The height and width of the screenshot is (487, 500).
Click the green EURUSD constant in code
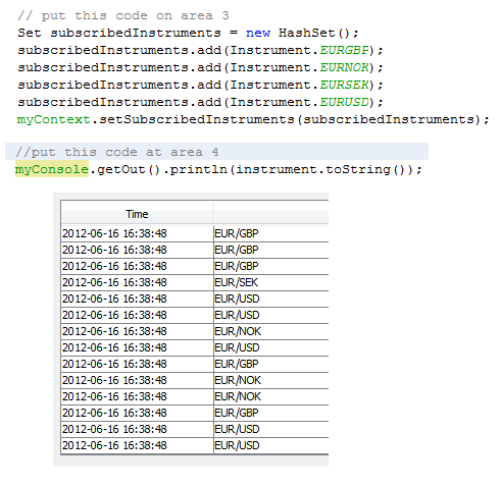pos(344,102)
